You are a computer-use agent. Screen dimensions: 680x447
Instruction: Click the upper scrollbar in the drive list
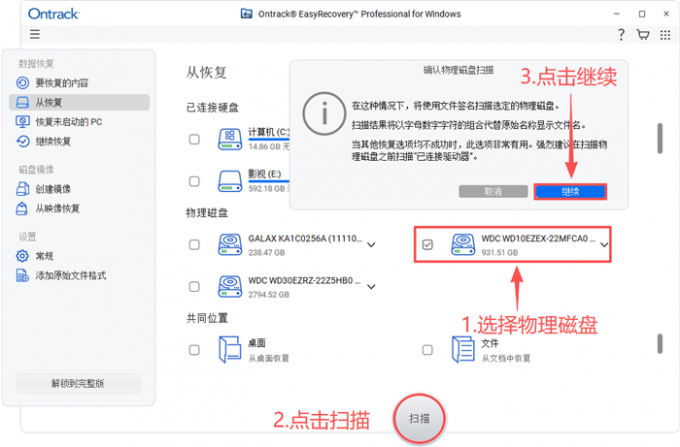(x=660, y=138)
